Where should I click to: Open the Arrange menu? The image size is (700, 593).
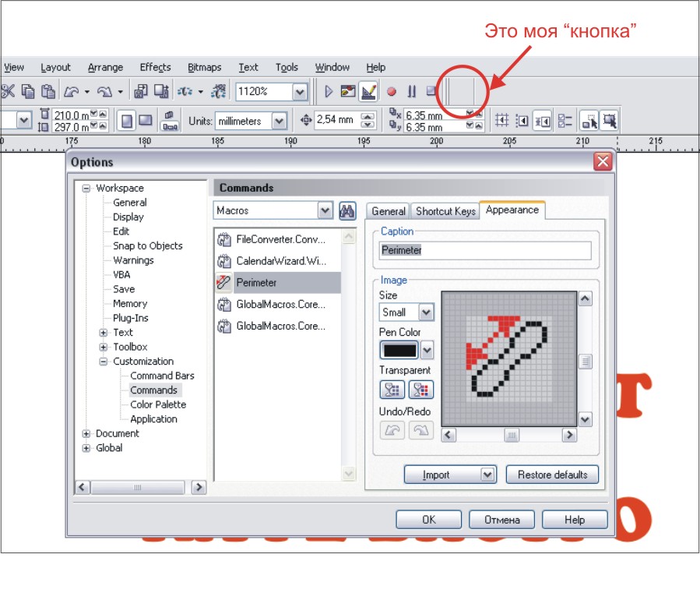coord(105,68)
